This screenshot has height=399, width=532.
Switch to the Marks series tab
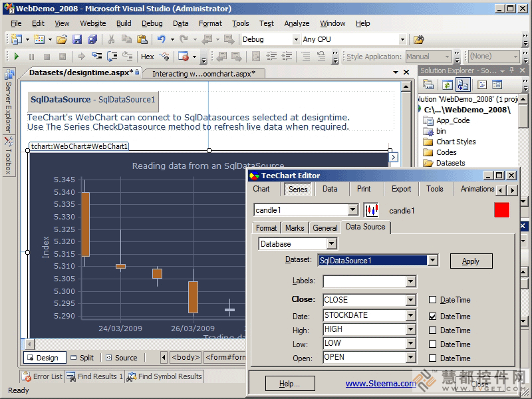295,228
